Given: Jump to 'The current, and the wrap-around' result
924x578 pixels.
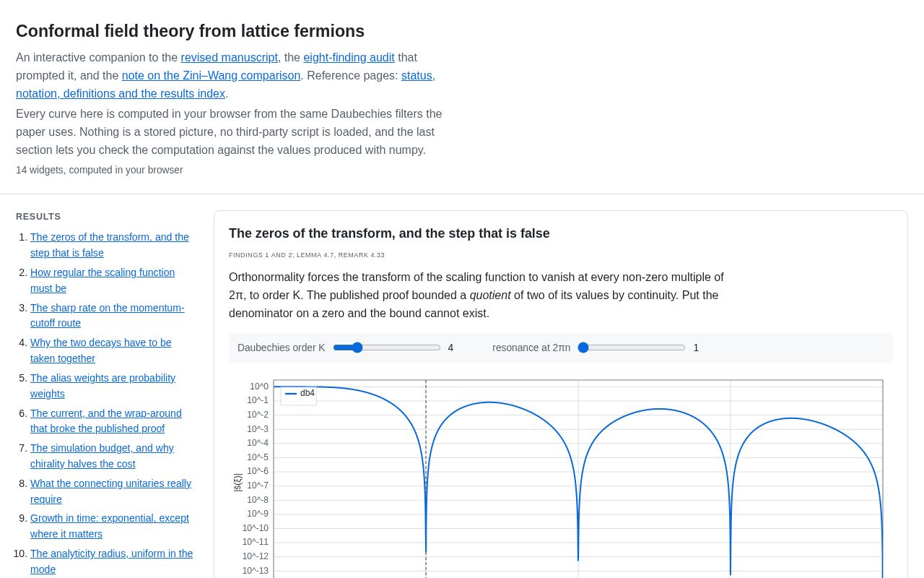Looking at the screenshot, I should 106,421.
